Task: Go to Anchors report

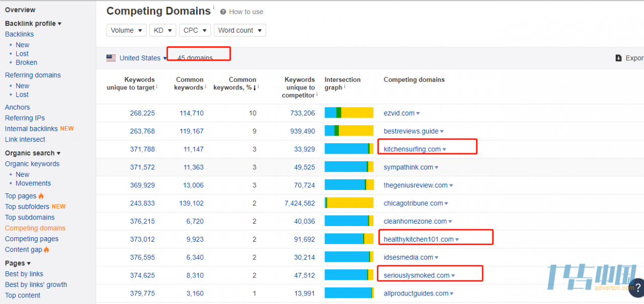Action: click(x=18, y=108)
